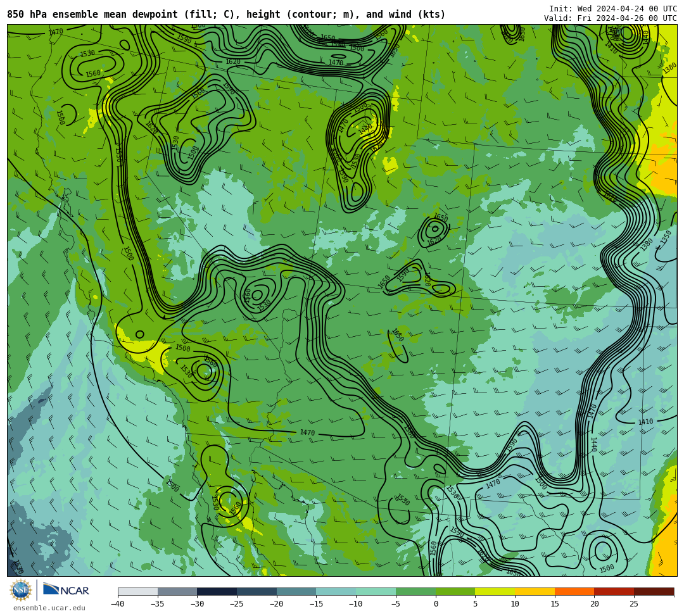Pick the dark brown above-25 colorbar segment

(x=654, y=591)
